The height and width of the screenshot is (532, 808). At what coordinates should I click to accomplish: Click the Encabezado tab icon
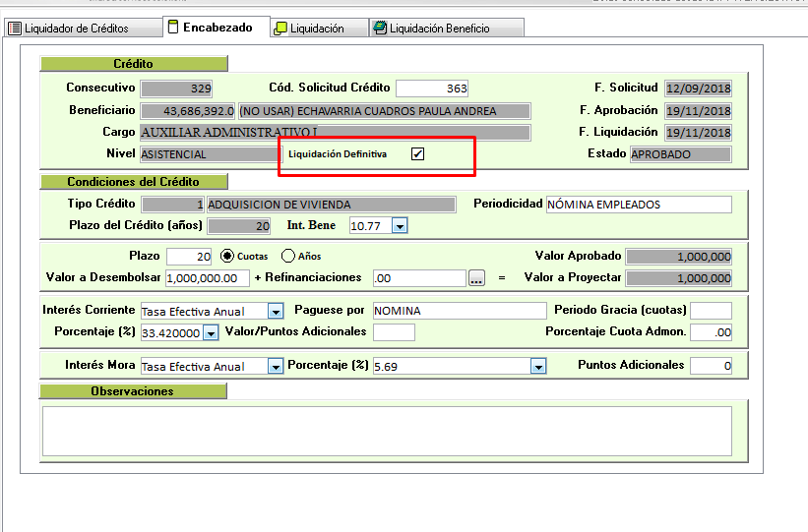point(173,28)
